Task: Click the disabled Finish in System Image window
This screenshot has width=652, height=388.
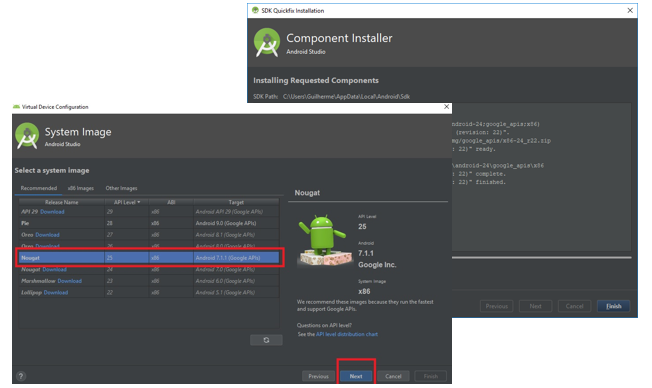Action: click(431, 376)
